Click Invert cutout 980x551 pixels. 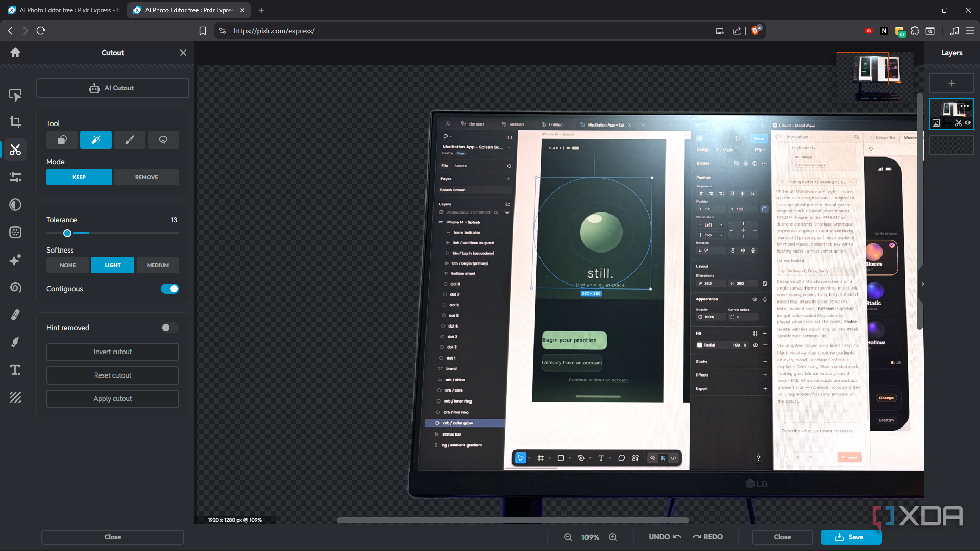(113, 352)
